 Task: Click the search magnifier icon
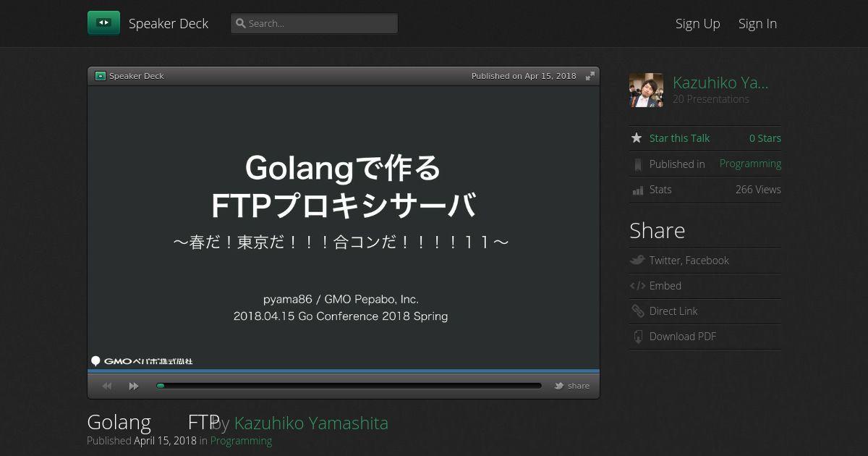[241, 23]
